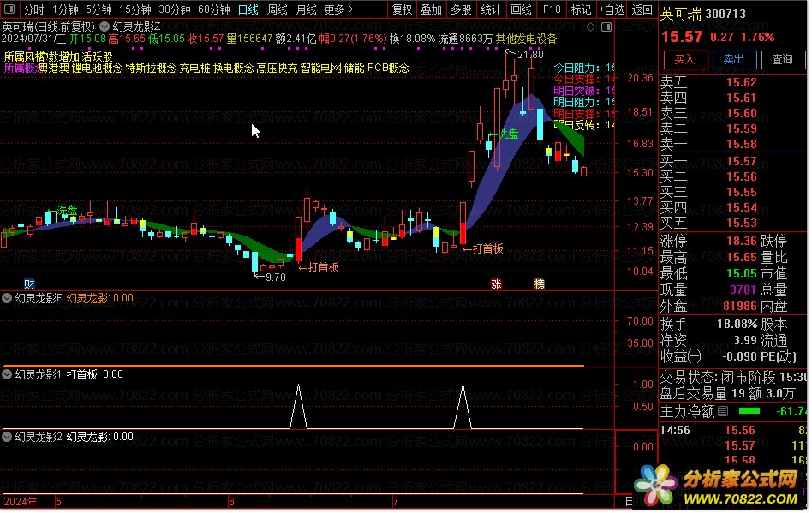Screen dimensions: 812x513
Task: Expand the 幻灵龙影2 indicator panel dropdown
Action: coord(7,437)
